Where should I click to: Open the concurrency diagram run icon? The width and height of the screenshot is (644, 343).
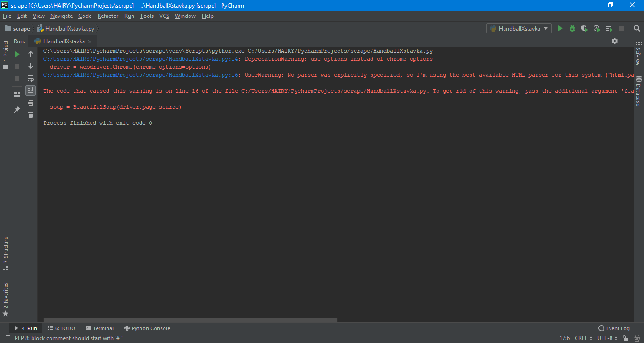point(609,29)
